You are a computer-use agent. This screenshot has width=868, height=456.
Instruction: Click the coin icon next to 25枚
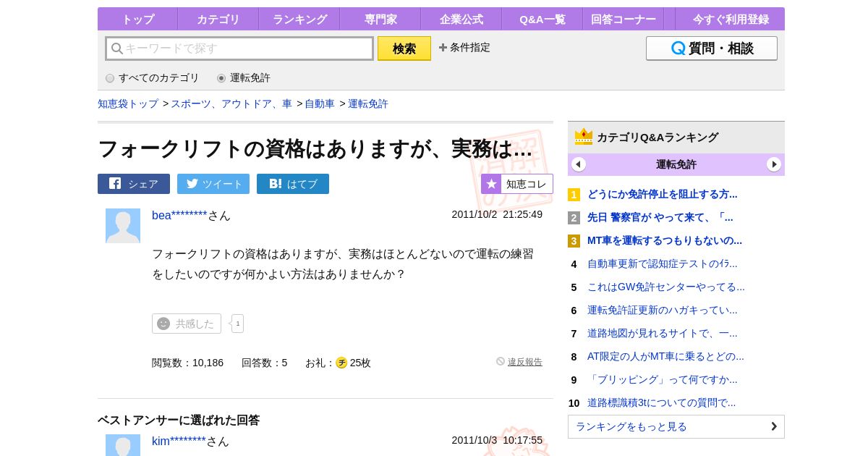point(341,363)
